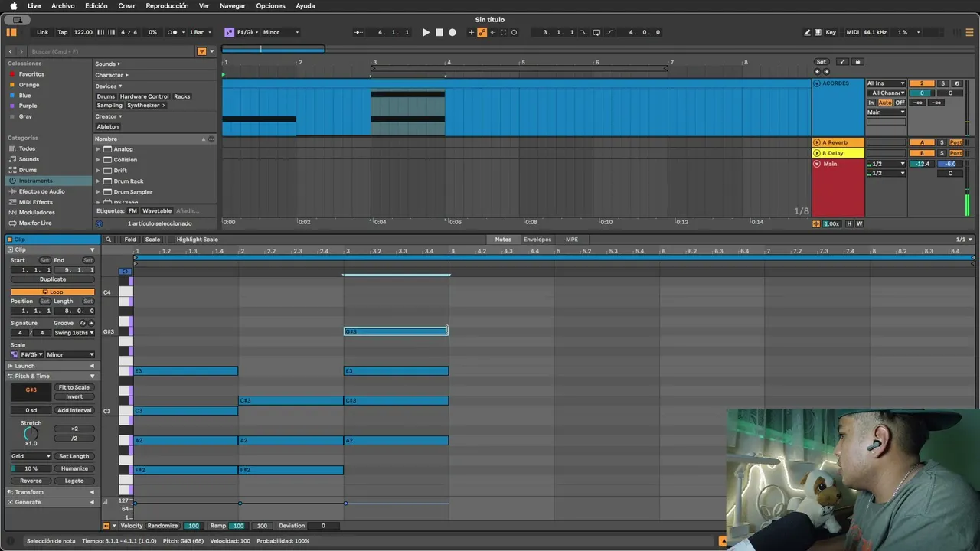Open the browser filter toggle icon

(202, 51)
